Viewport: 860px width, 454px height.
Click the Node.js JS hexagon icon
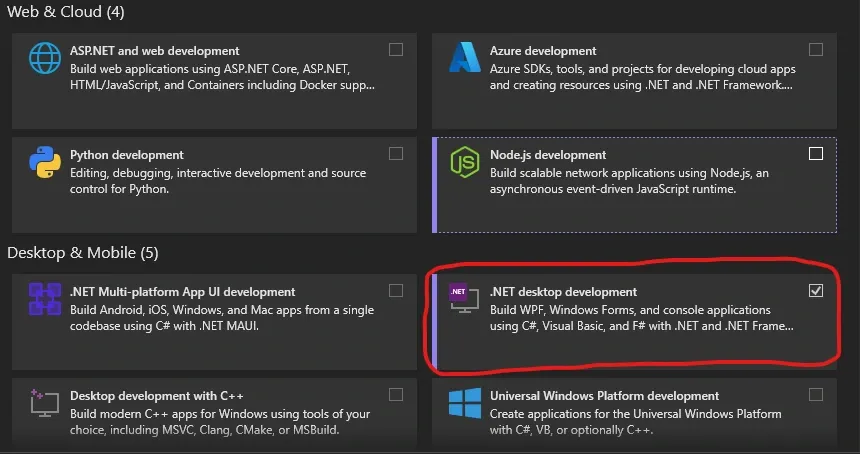coord(464,163)
